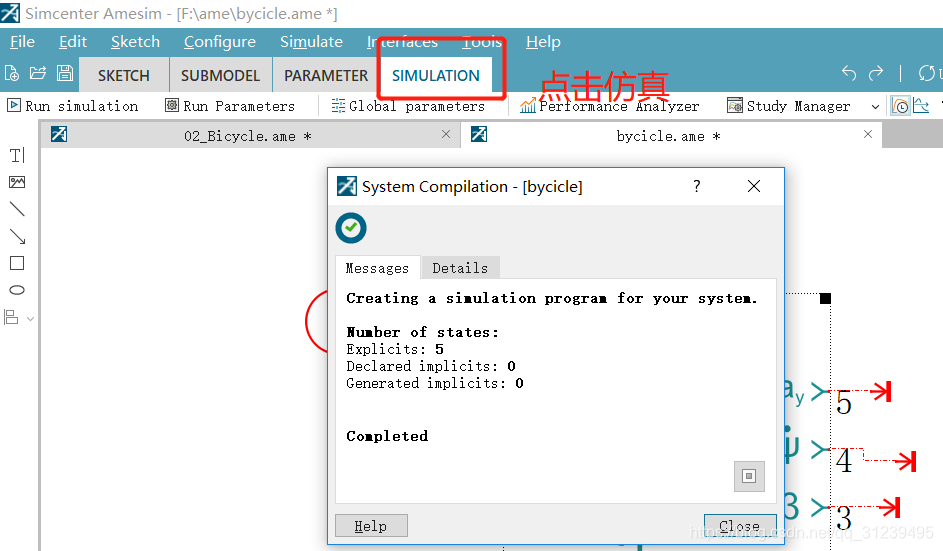
Task: Open the Configure menu
Action: click(x=220, y=42)
